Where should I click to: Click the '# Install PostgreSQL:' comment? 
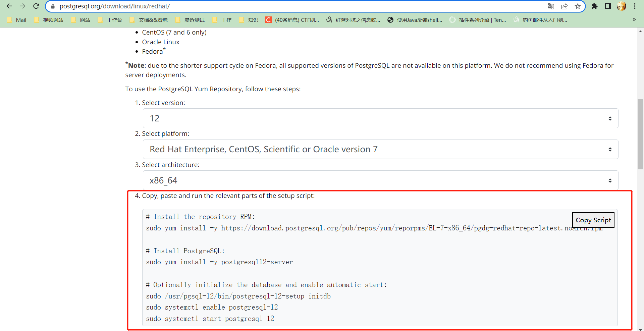(x=185, y=251)
